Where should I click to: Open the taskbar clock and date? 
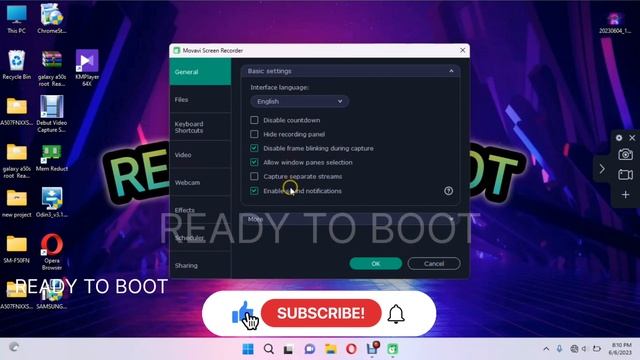click(620, 349)
